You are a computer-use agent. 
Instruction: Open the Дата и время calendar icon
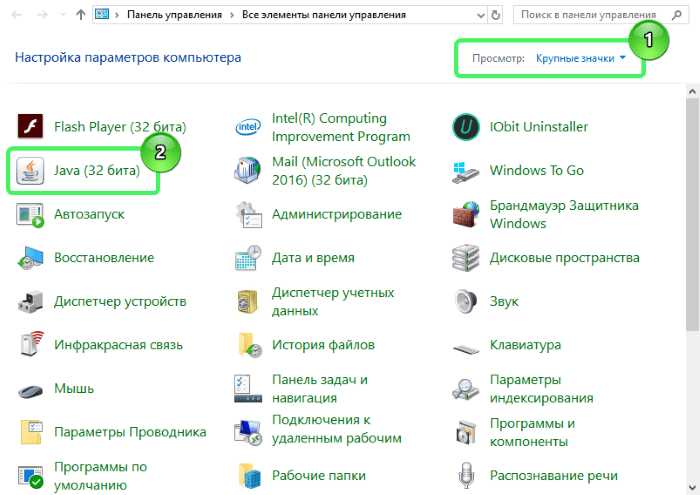[248, 258]
